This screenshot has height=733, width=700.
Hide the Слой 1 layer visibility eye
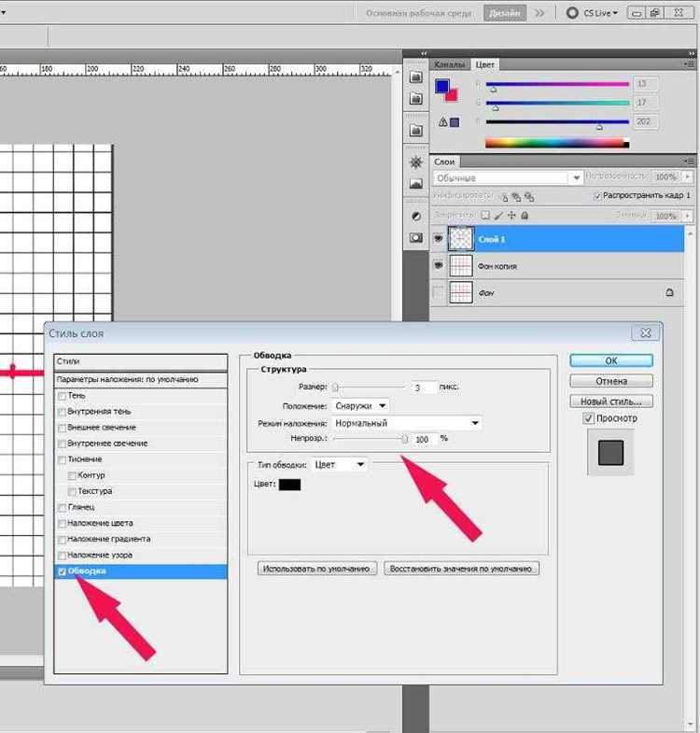[439, 239]
